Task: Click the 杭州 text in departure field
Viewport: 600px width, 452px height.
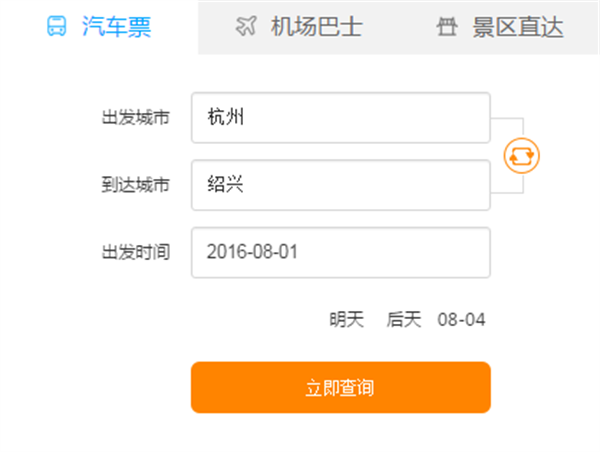Action: coord(226,118)
